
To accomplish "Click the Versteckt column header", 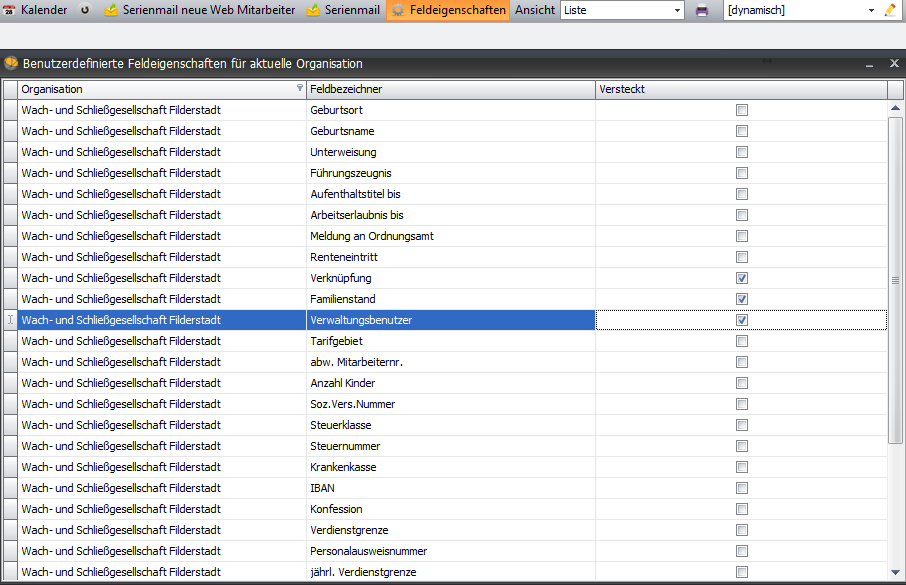I will pos(740,89).
